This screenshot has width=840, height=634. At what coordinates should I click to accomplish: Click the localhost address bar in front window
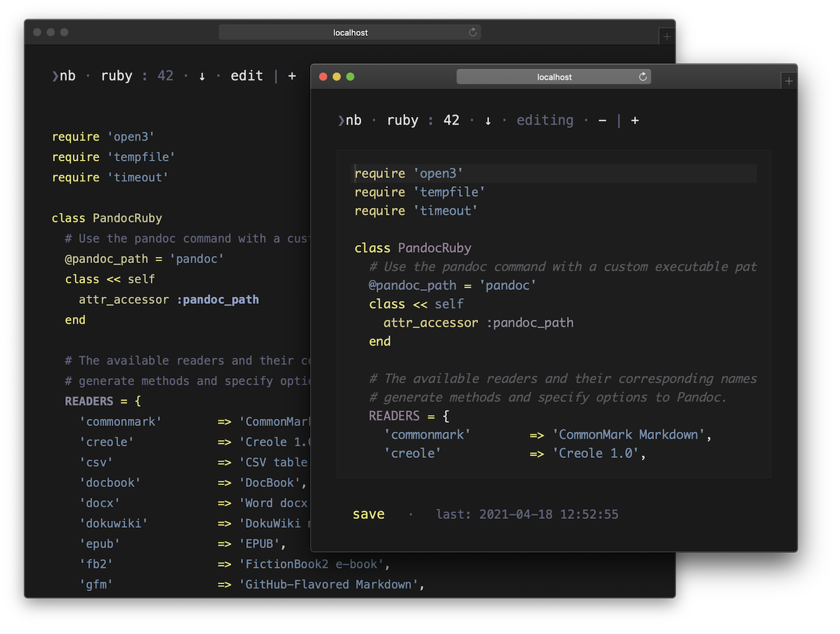554,77
